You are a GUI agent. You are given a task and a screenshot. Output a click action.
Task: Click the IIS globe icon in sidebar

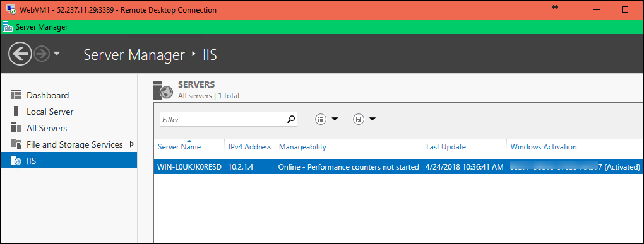[16, 161]
